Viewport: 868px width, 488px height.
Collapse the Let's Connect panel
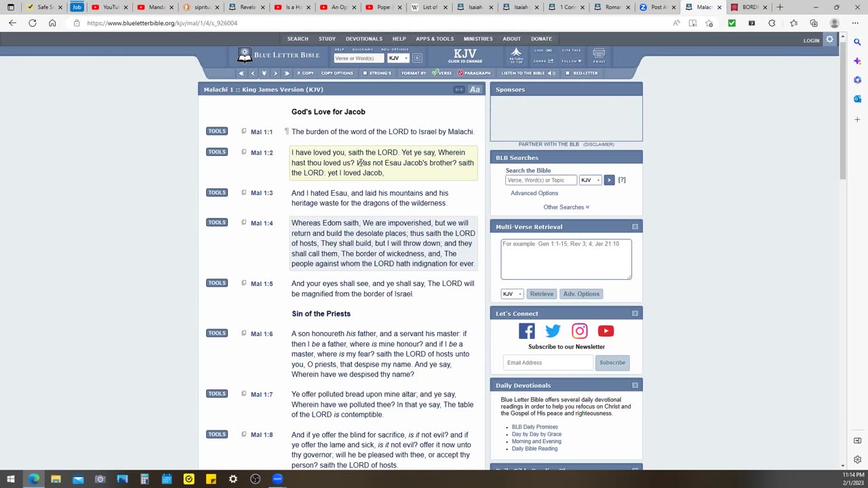635,314
